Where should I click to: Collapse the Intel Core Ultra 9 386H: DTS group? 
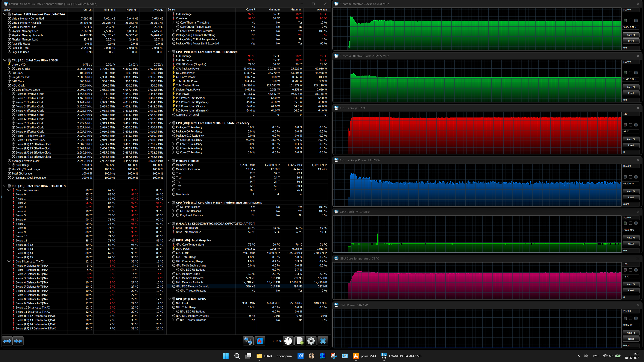click(5, 186)
